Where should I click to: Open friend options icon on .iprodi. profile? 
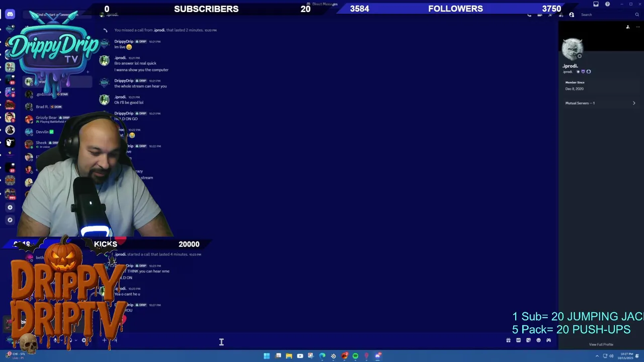click(627, 27)
